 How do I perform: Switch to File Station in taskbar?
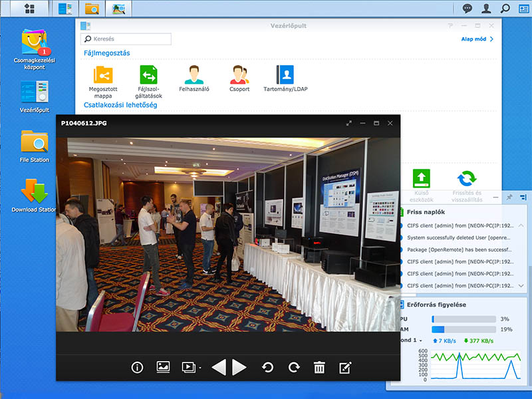[x=92, y=9]
